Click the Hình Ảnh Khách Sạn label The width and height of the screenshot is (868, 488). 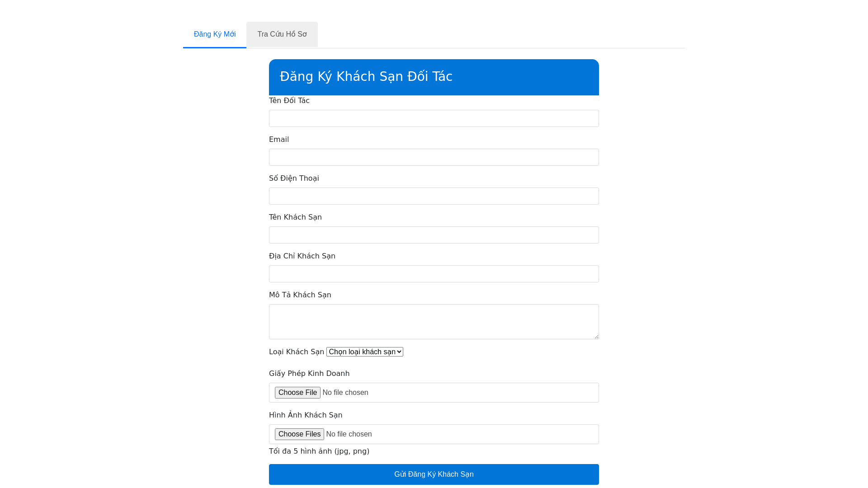tap(305, 415)
